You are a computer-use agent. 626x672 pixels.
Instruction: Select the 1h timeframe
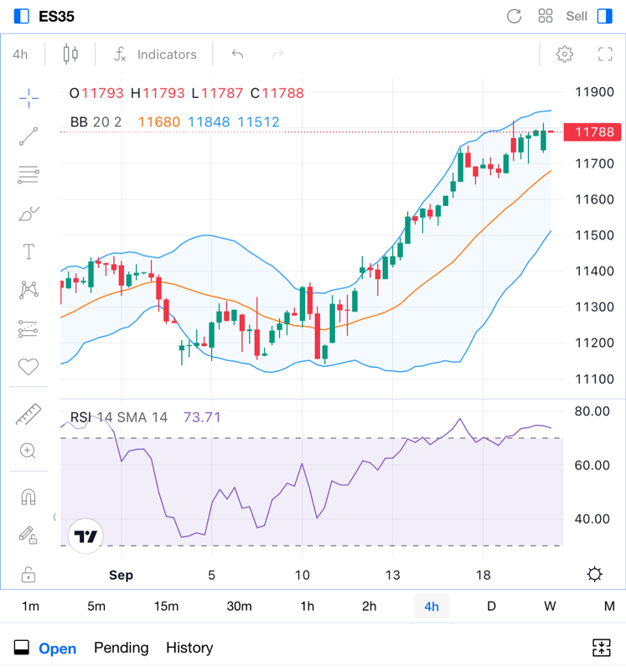tap(307, 607)
